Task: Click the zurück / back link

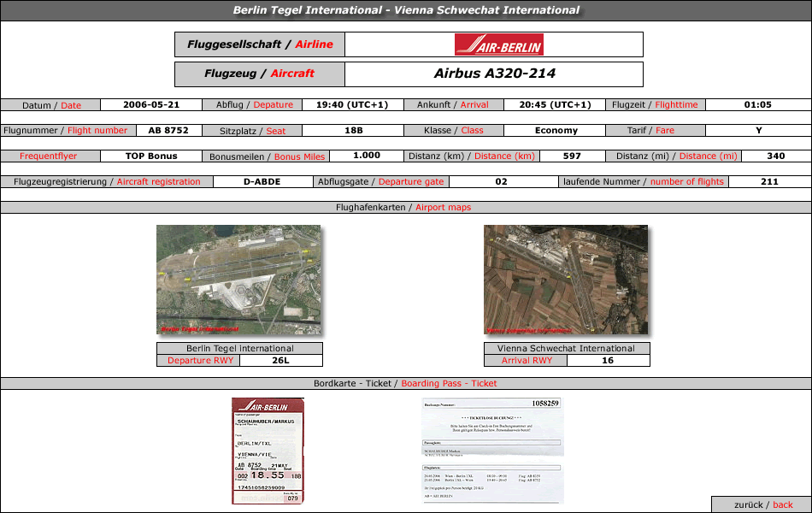Action: [762, 504]
